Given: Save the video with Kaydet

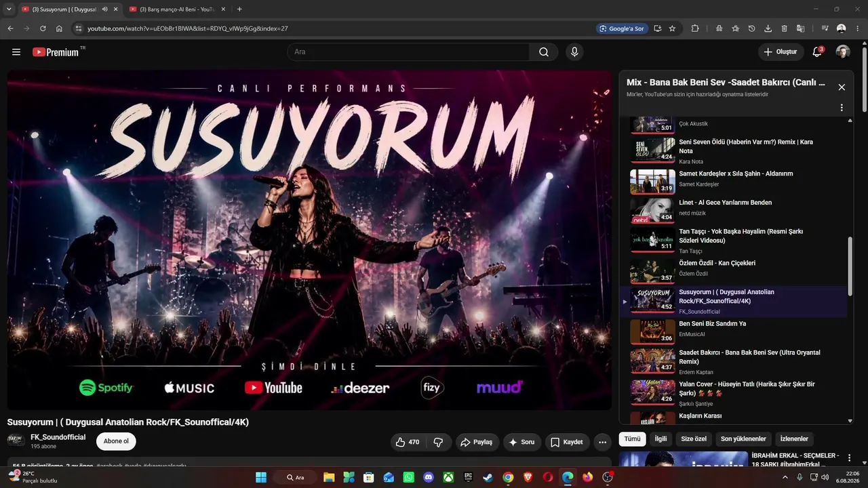Looking at the screenshot, I should click(x=567, y=442).
